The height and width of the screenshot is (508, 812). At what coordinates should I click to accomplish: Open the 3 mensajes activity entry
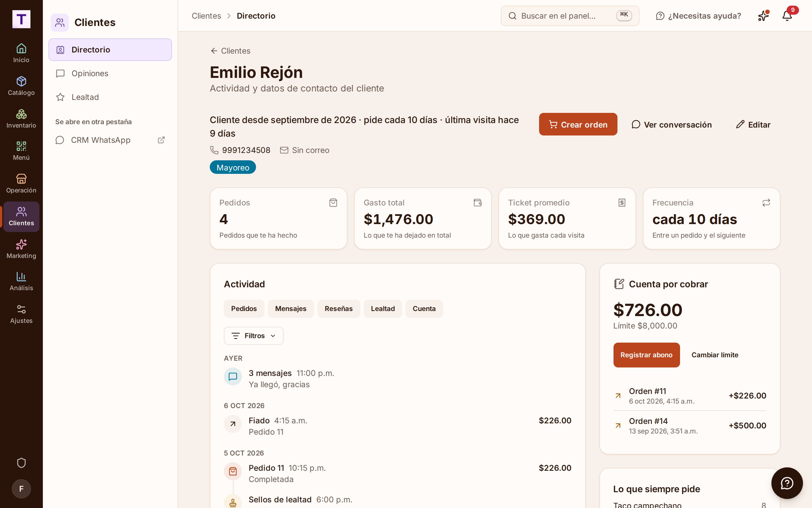pos(397,379)
